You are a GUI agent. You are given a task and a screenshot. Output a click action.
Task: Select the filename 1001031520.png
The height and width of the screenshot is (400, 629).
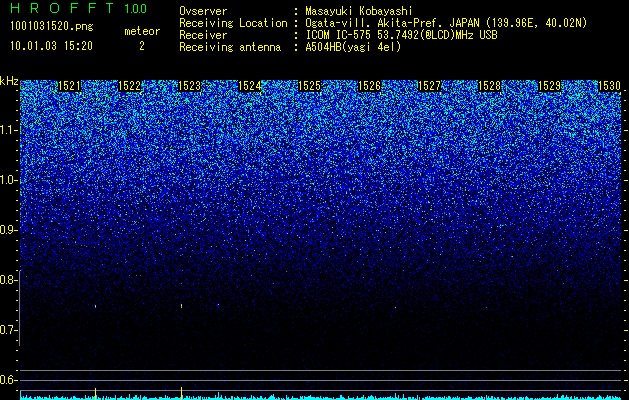(52, 26)
